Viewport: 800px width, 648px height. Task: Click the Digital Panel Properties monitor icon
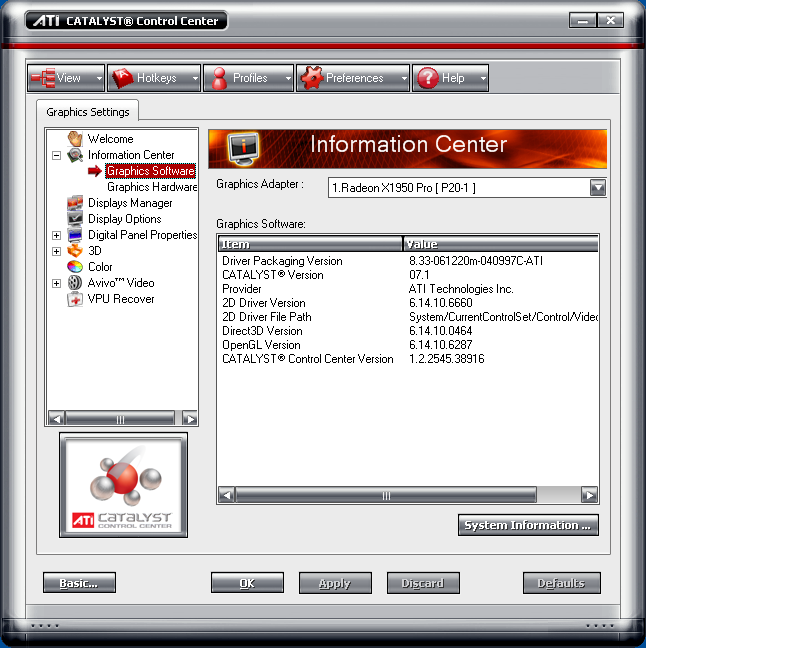pos(75,235)
